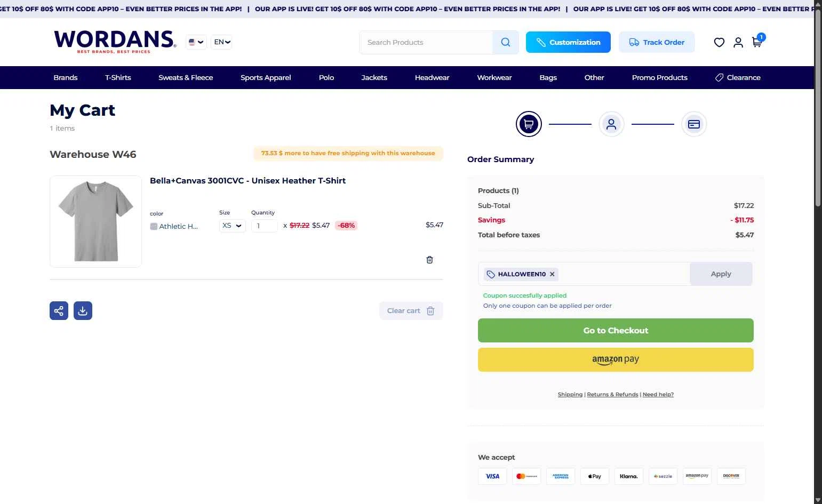Click the Quantity input box
Image resolution: width=822 pixels, height=504 pixels.
click(x=265, y=226)
